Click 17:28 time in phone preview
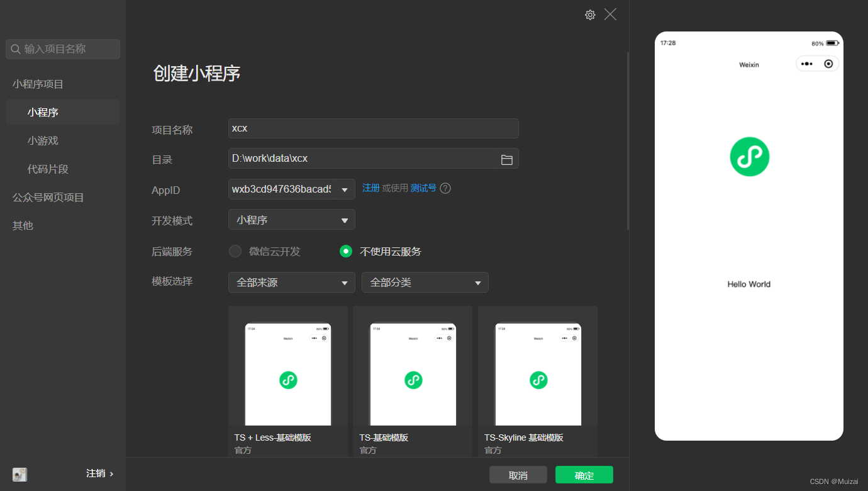Image resolution: width=868 pixels, height=491 pixels. [x=668, y=43]
